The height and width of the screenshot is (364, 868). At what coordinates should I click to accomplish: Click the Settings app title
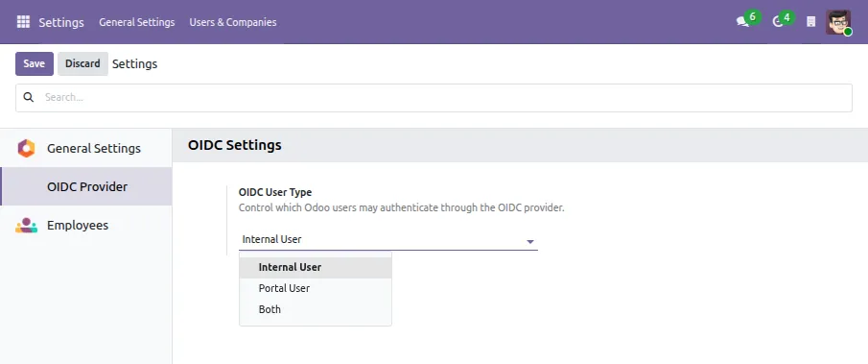point(61,22)
